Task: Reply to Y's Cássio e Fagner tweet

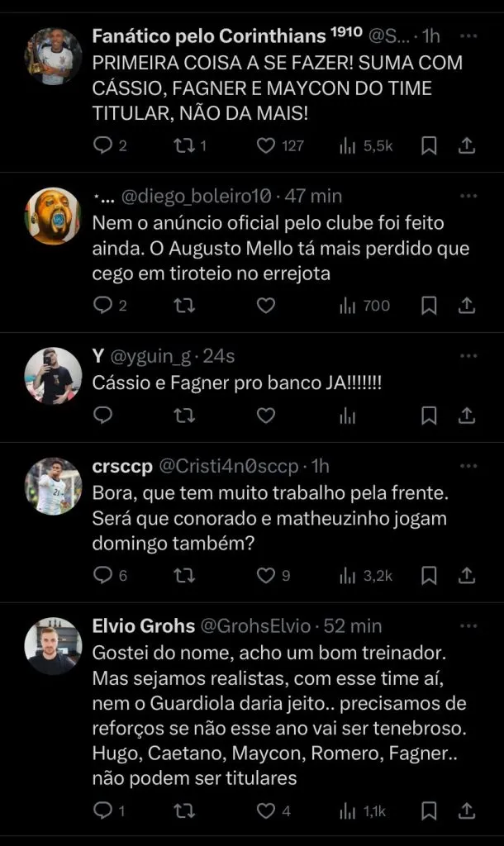Action: [103, 416]
